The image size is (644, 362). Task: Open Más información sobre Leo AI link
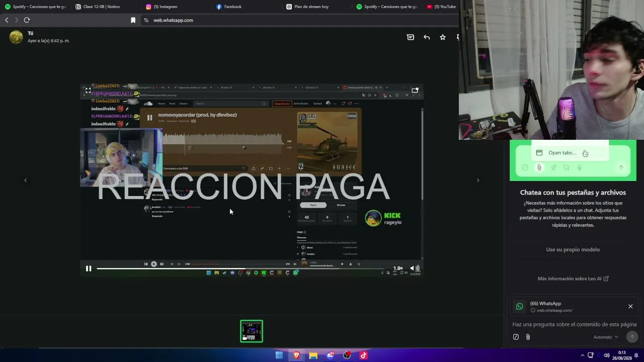(x=573, y=279)
